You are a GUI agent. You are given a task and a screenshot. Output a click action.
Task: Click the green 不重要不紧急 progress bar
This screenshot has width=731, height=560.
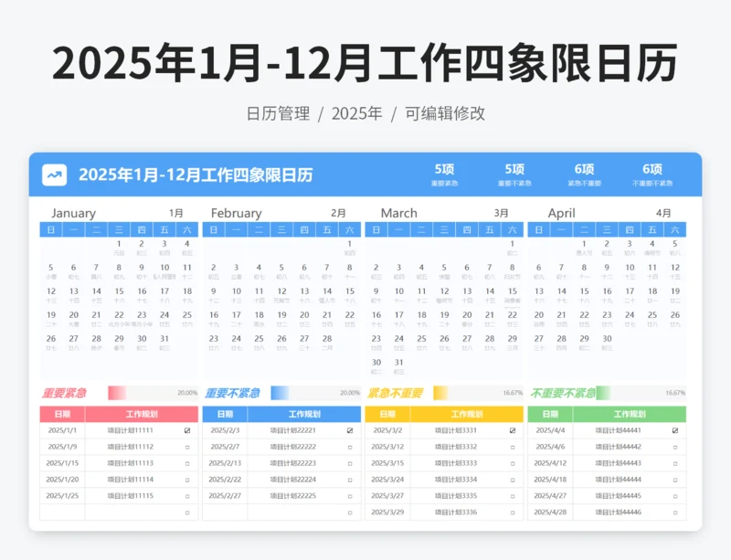pyautogui.click(x=641, y=393)
